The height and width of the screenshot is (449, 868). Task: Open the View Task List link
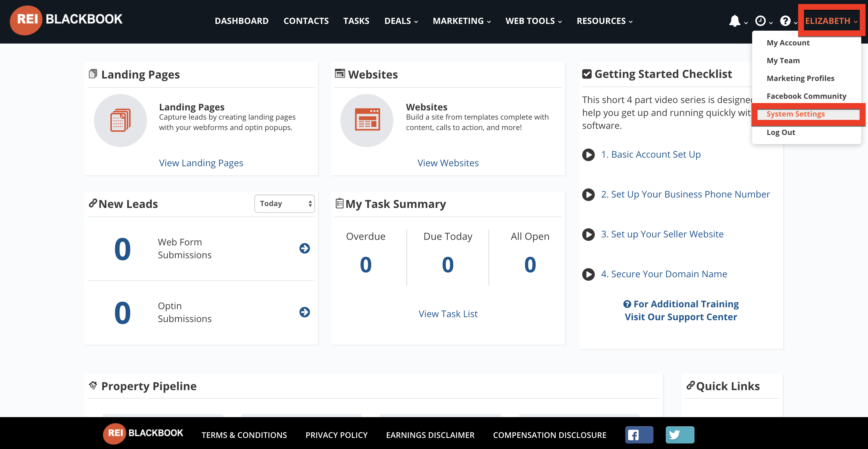coord(448,314)
